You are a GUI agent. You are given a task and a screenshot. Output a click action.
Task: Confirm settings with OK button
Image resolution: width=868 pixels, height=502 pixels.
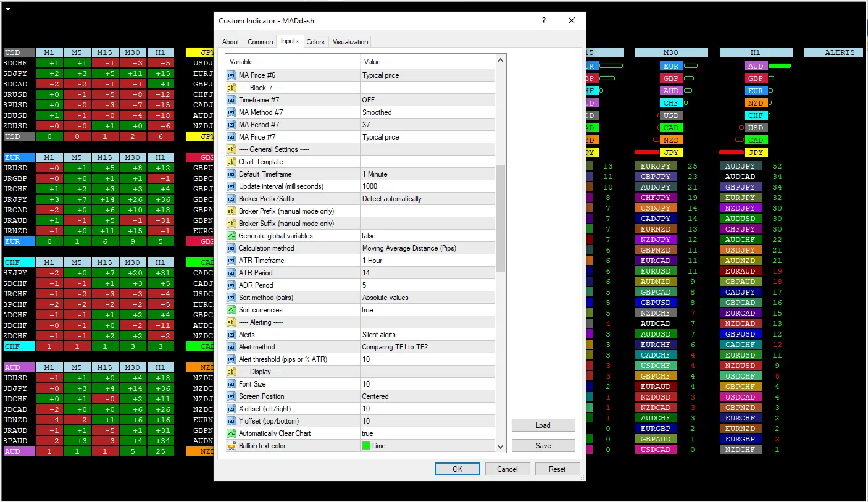(457, 469)
